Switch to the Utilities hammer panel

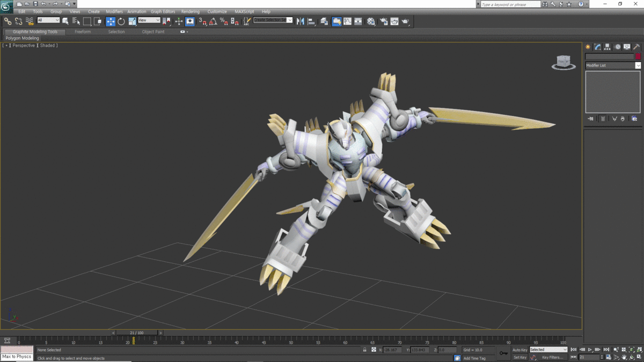click(x=636, y=47)
